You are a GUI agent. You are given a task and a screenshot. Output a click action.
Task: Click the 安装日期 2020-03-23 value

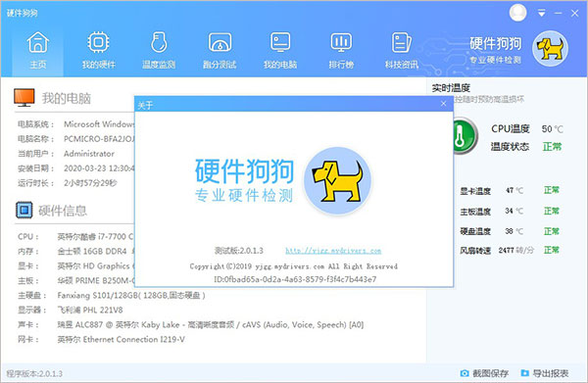click(99, 168)
